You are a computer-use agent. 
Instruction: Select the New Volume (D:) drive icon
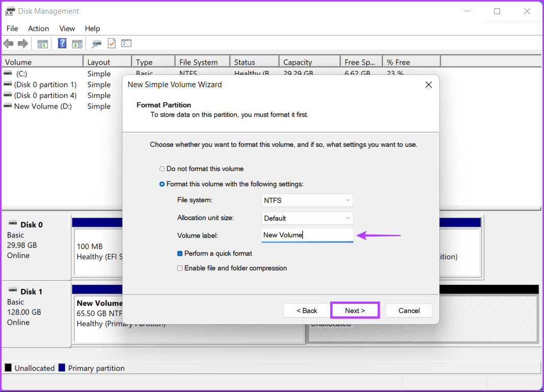(x=8, y=106)
